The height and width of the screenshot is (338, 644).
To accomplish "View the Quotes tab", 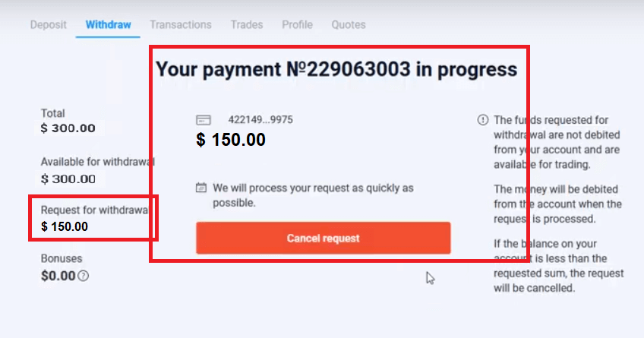I will [x=349, y=25].
